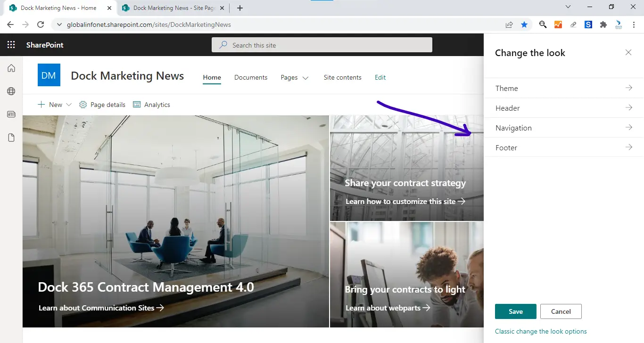
Task: Click the browser forward arrow
Action: 25,24
